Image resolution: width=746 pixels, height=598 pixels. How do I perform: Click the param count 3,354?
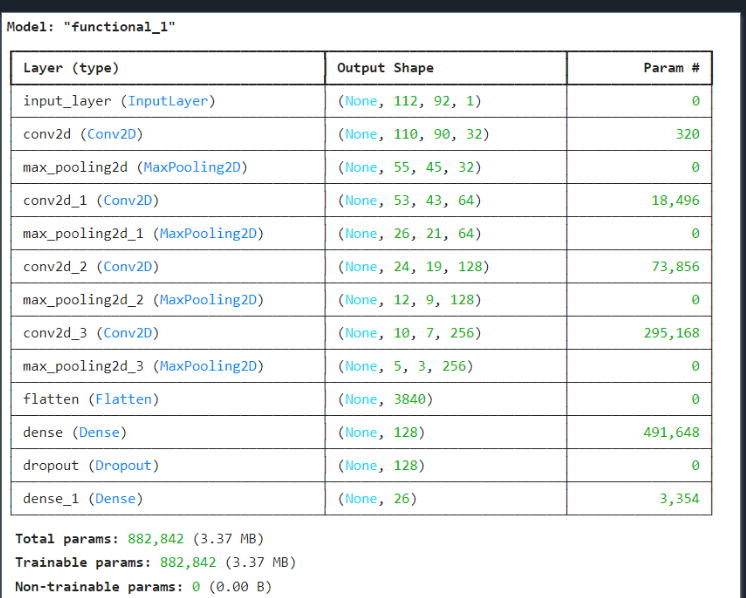pos(679,499)
